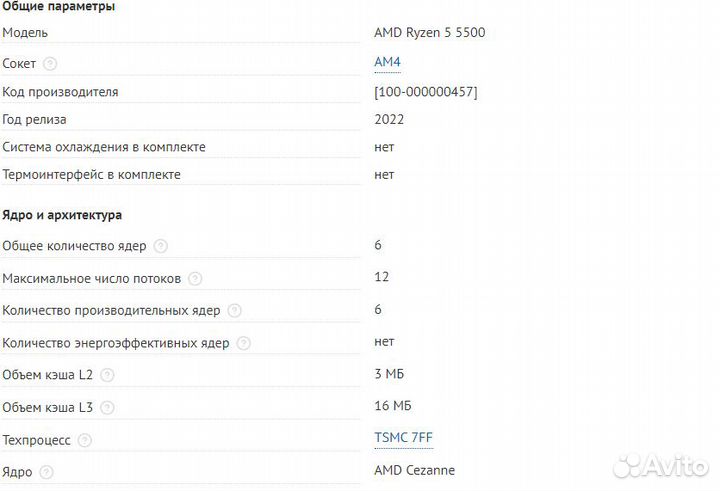Select the 3 МБ L2 cache value
This screenshot has height=491, width=720.
(x=389, y=373)
